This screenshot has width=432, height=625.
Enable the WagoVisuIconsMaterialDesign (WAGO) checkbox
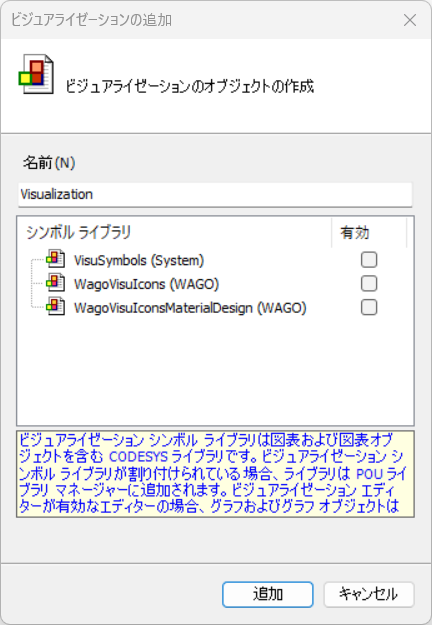[369, 307]
